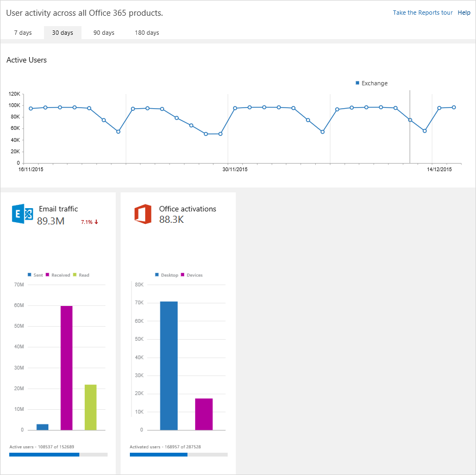Expand the 180 days reporting period
476x475 pixels.
[x=147, y=33]
